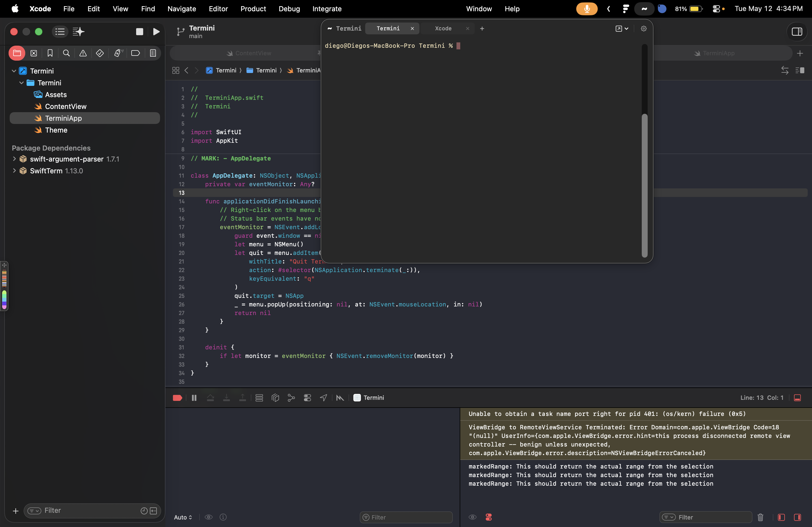Expand the swift-argument-parser package
812x527 pixels.
14,159
